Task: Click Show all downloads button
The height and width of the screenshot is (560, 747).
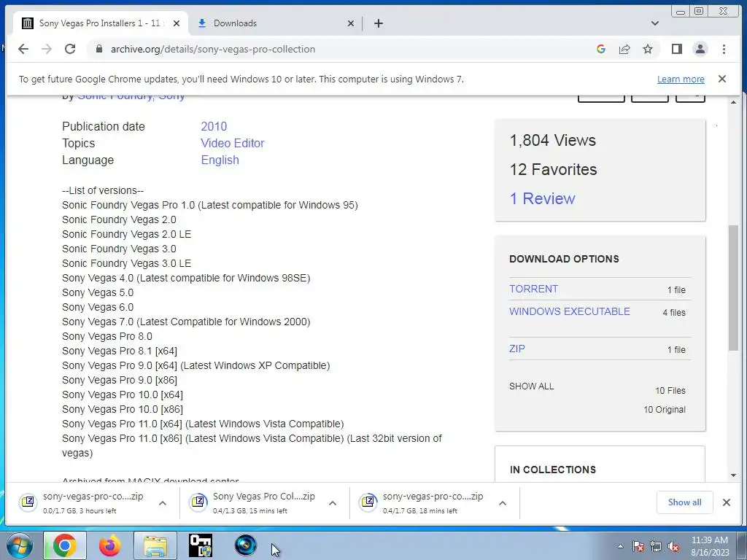Action: 684,502
